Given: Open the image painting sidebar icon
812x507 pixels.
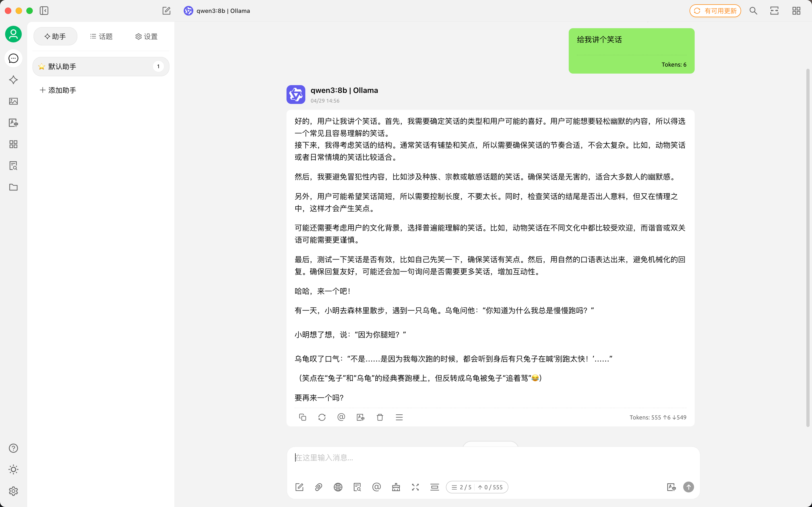Looking at the screenshot, I should click(13, 101).
